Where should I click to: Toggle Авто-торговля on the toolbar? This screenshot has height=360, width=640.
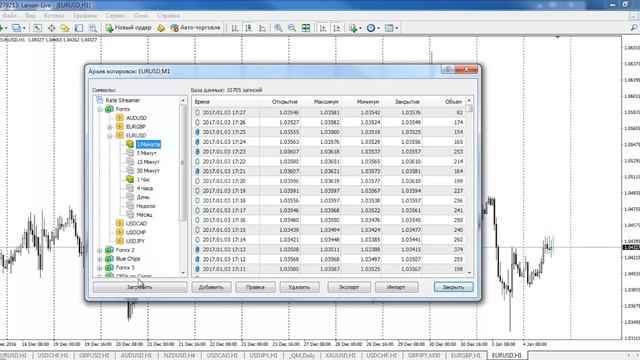pyautogui.click(x=196, y=28)
